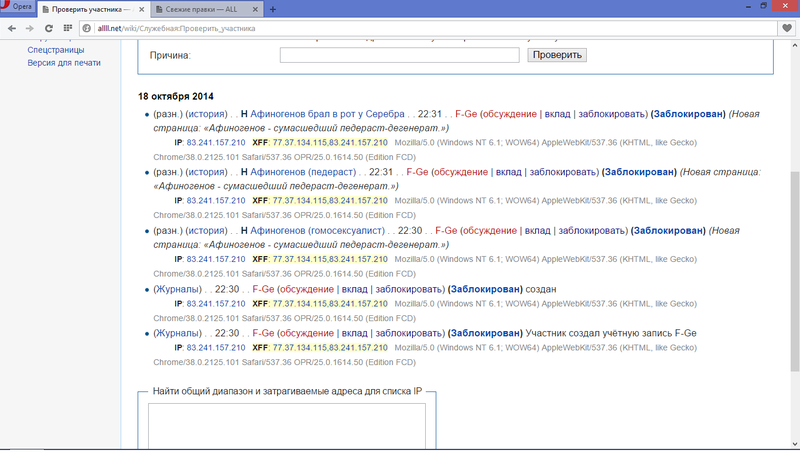
Task: Select the 18 октября 2014 date heading
Action: (x=176, y=96)
